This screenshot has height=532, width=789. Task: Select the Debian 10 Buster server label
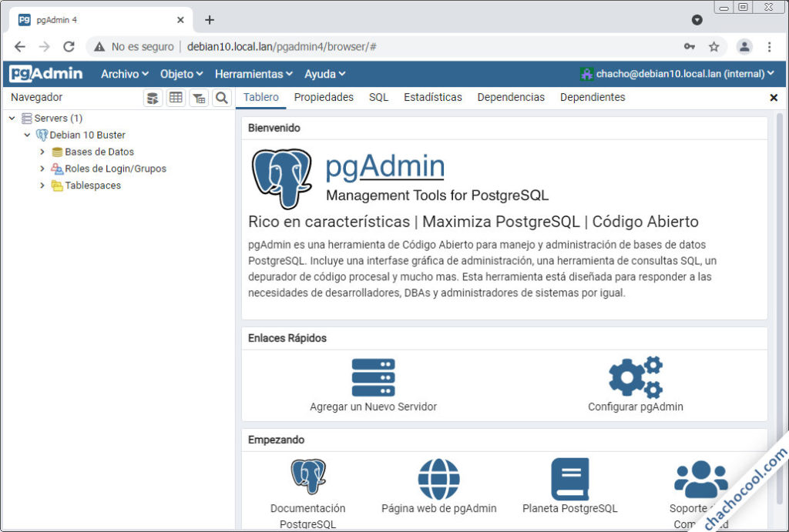[88, 135]
